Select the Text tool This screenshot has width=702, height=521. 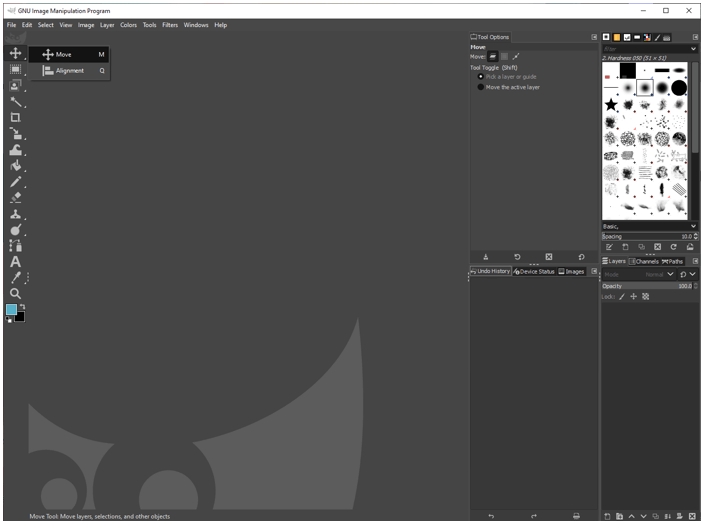15,262
